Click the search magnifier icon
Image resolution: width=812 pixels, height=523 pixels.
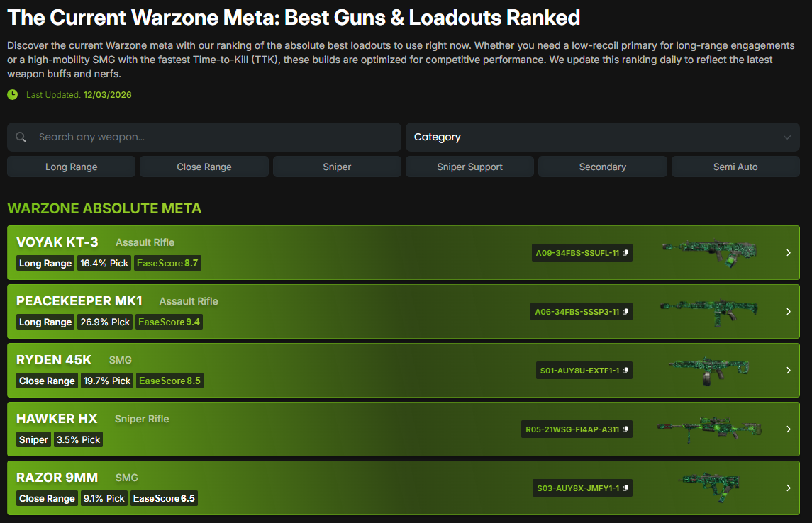(x=21, y=137)
